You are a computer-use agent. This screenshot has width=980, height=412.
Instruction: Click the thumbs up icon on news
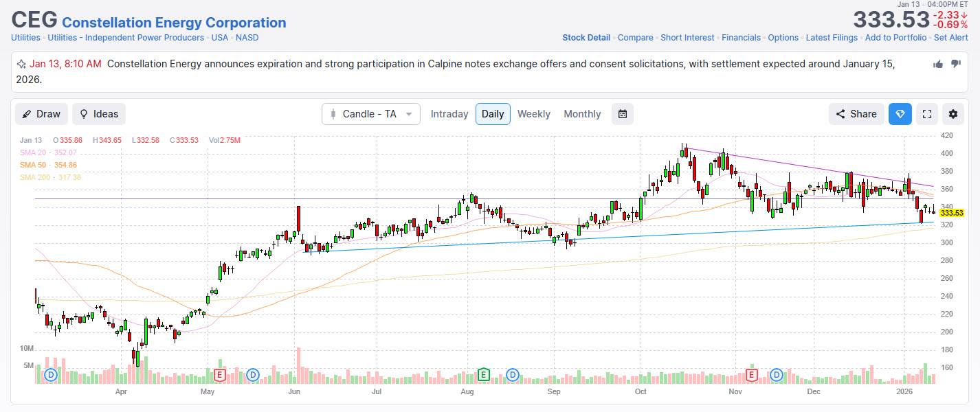pyautogui.click(x=938, y=64)
